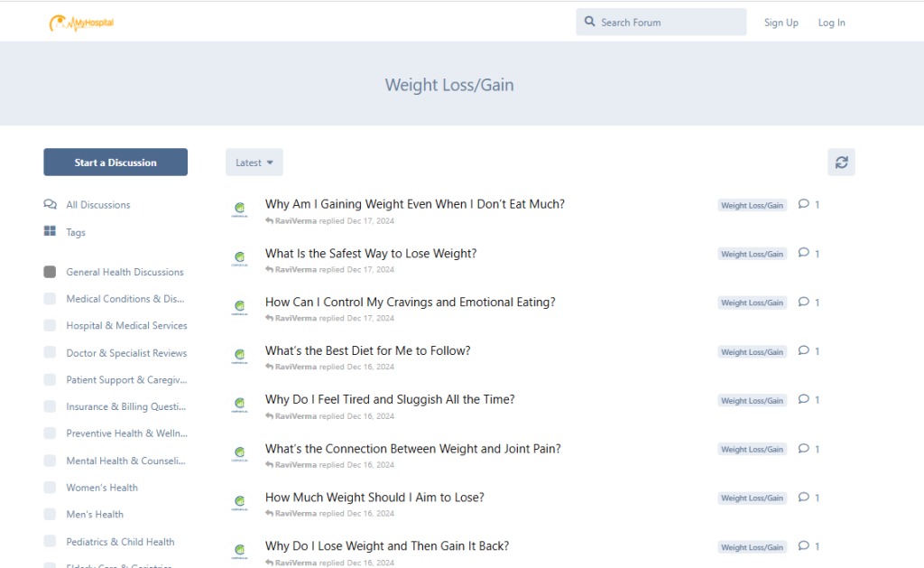The image size is (924, 568).
Task: Type in the Search Forum field
Action: 668,23
